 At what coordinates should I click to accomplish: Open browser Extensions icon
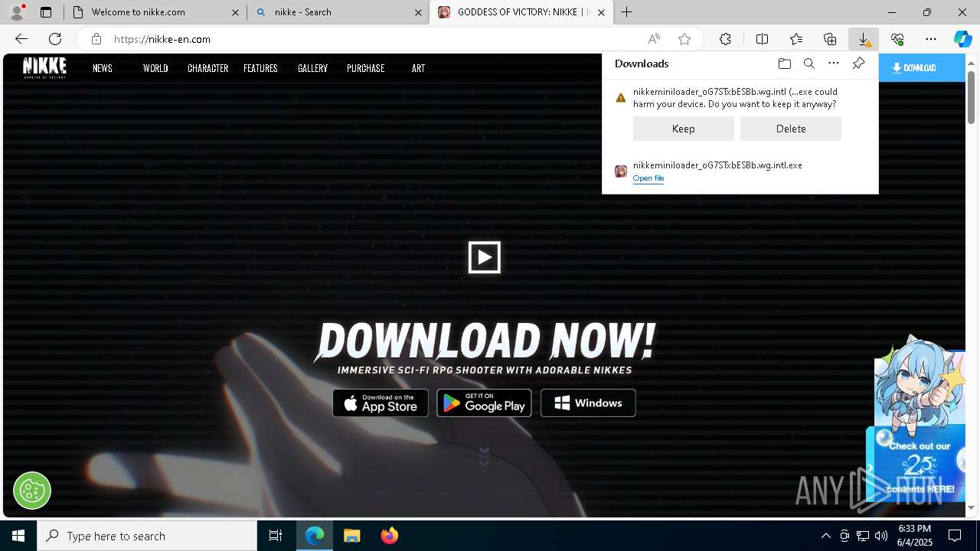tap(725, 39)
